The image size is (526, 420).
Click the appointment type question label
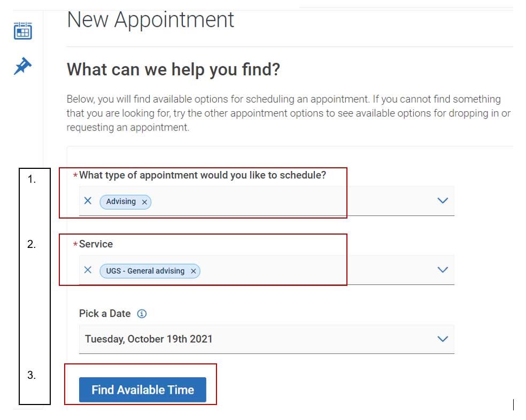(x=203, y=175)
